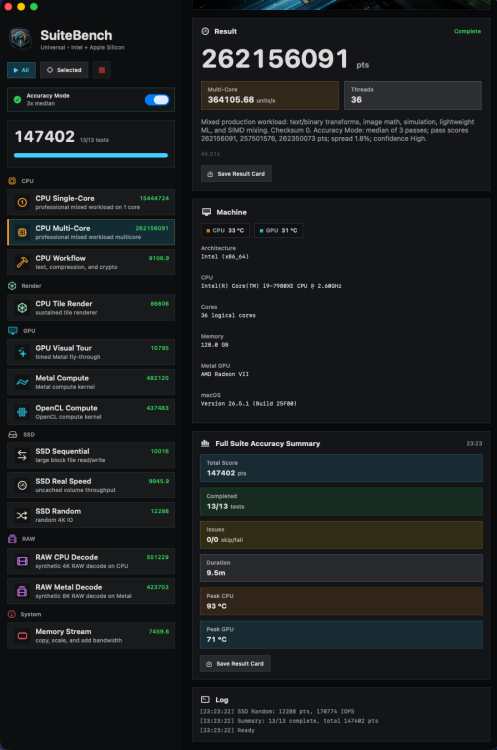Stop the benchmark with the red square button

pyautogui.click(x=101, y=70)
